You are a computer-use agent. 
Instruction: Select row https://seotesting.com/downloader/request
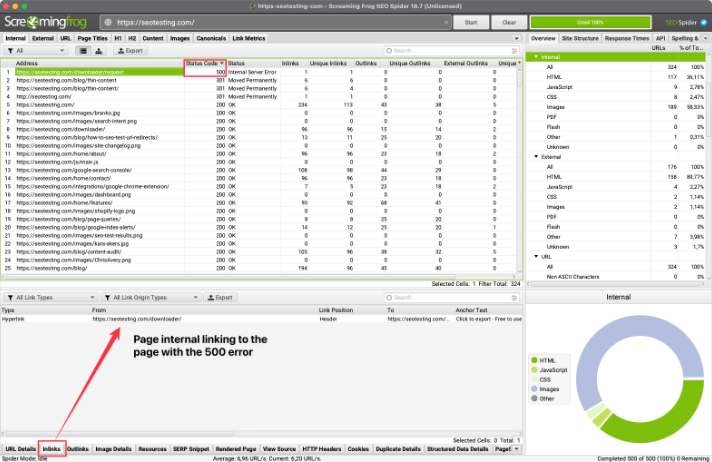click(261, 72)
